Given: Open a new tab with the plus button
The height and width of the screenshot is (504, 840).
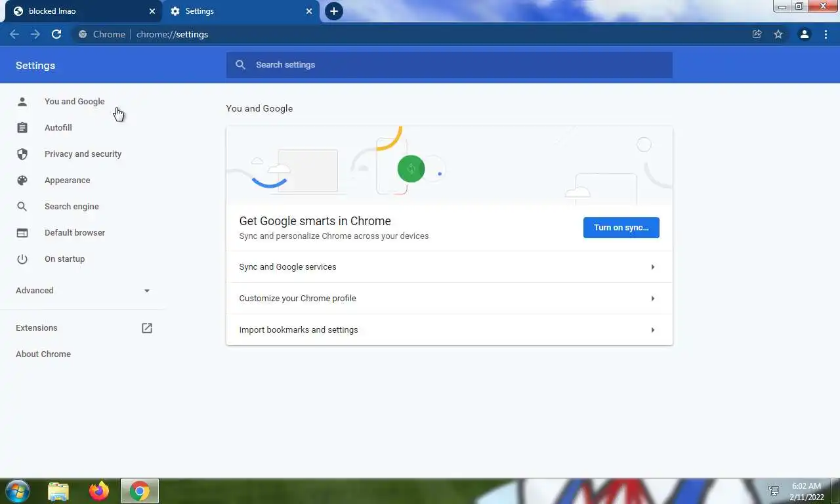Looking at the screenshot, I should [x=334, y=11].
